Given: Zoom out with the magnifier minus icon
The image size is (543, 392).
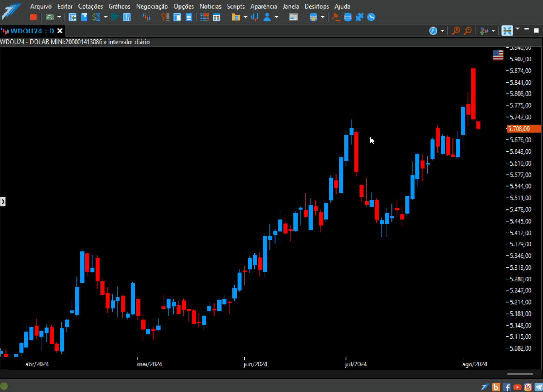Looking at the screenshot, I should [x=468, y=30].
